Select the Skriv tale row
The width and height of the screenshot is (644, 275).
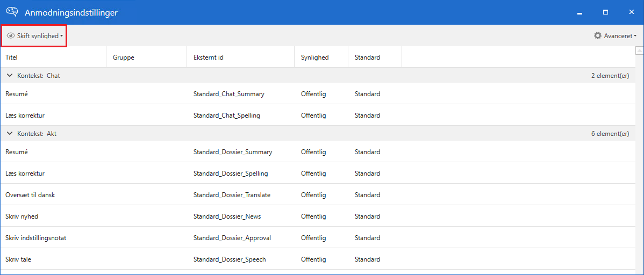[x=20, y=259]
